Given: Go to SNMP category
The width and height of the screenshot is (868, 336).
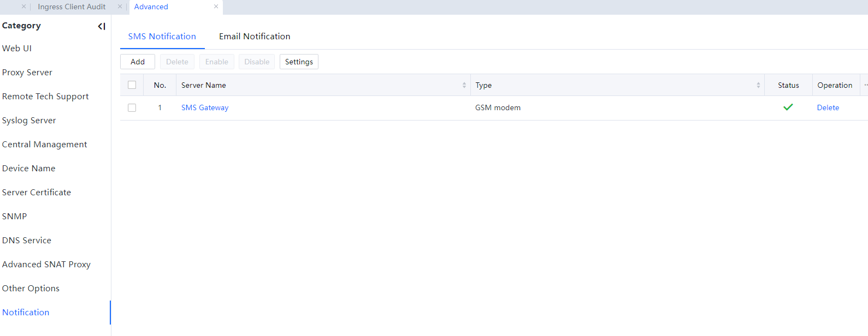Looking at the screenshot, I should [15, 217].
